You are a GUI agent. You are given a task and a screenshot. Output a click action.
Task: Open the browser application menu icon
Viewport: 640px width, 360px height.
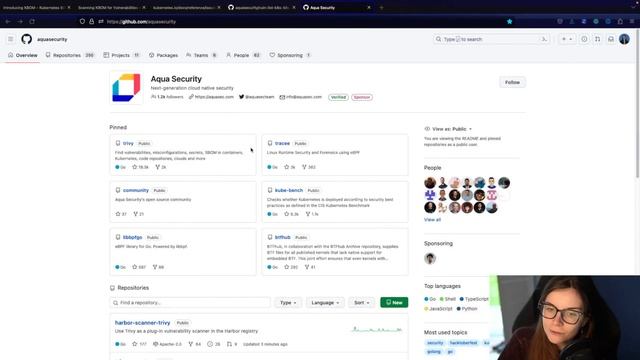click(x=632, y=21)
